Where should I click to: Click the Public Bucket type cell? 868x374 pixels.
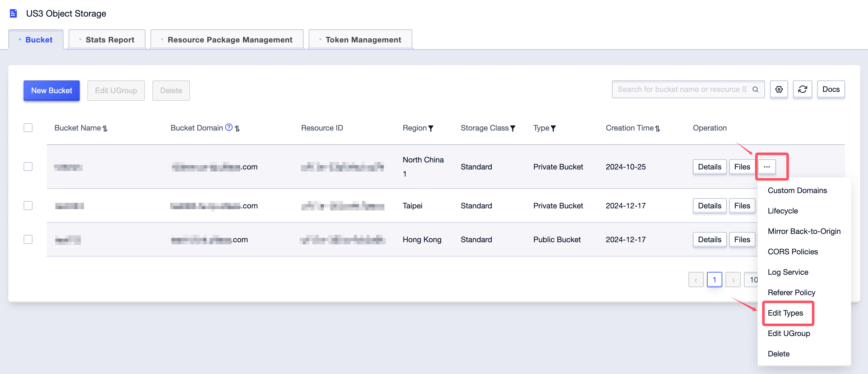557,240
